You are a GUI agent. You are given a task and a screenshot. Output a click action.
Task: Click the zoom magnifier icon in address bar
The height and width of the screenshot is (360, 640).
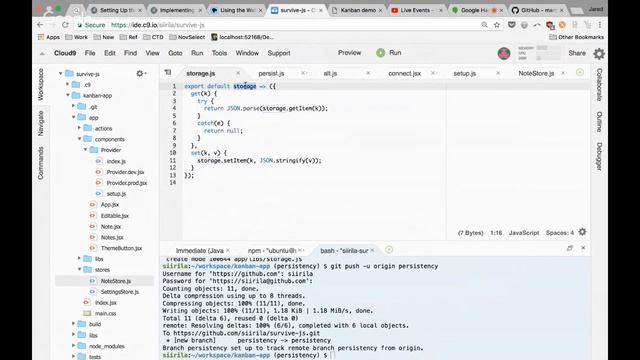(x=484, y=25)
